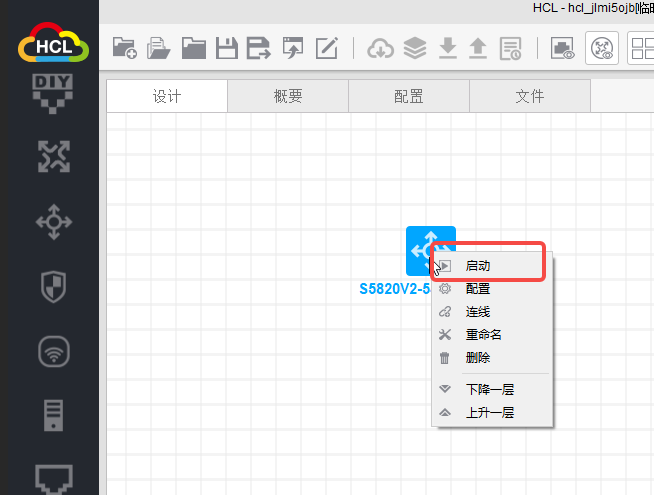
Task: Select the server host icon in sidebar
Action: click(53, 415)
